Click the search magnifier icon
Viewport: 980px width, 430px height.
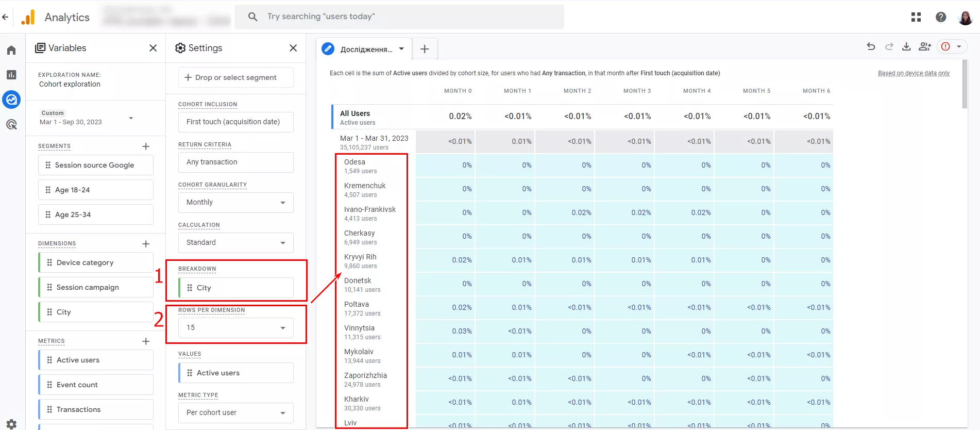coord(252,16)
